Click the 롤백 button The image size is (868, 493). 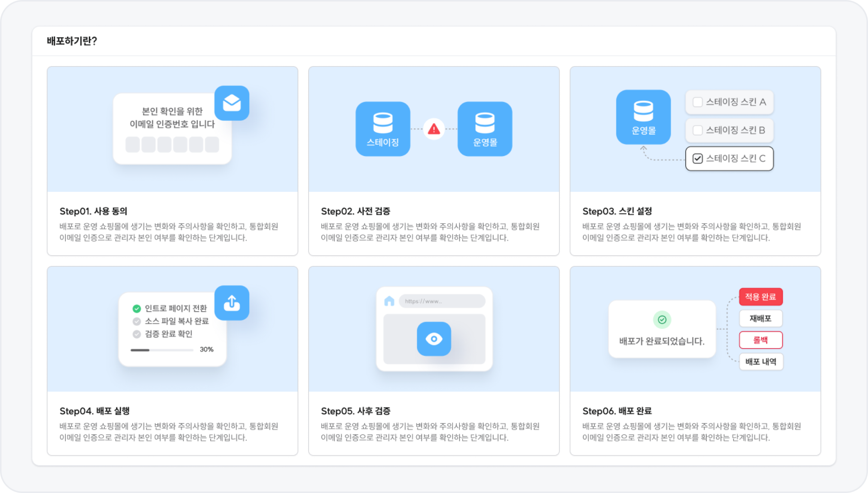[761, 340]
